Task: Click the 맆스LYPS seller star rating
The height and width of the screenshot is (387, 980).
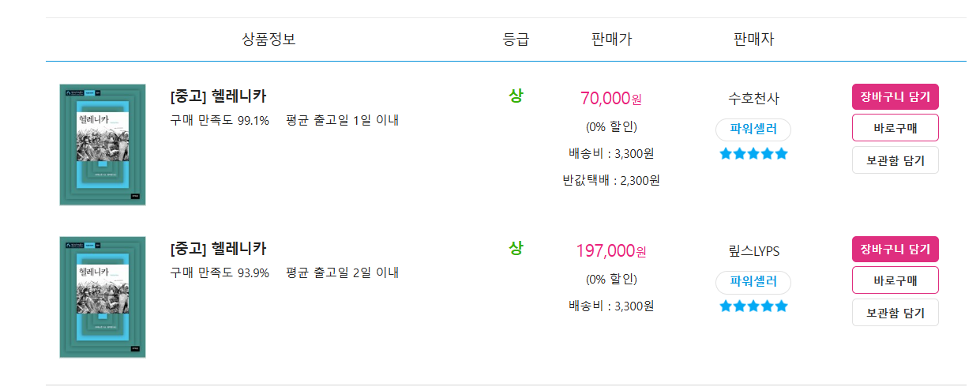Action: pos(753,306)
